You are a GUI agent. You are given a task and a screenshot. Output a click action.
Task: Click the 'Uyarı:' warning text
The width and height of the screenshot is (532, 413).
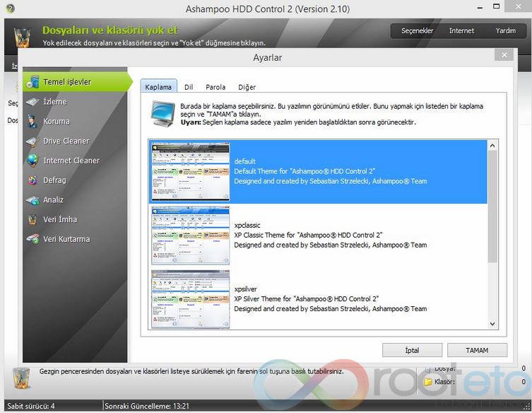click(x=191, y=122)
